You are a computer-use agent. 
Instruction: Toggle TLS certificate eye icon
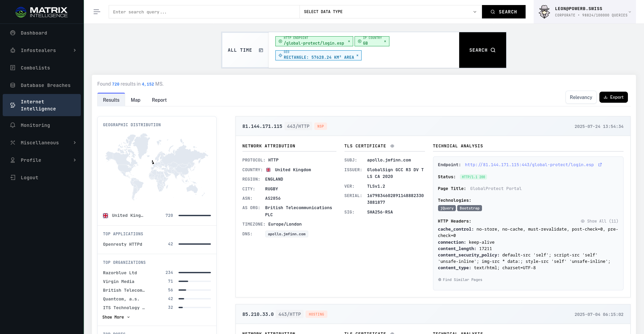392,146
